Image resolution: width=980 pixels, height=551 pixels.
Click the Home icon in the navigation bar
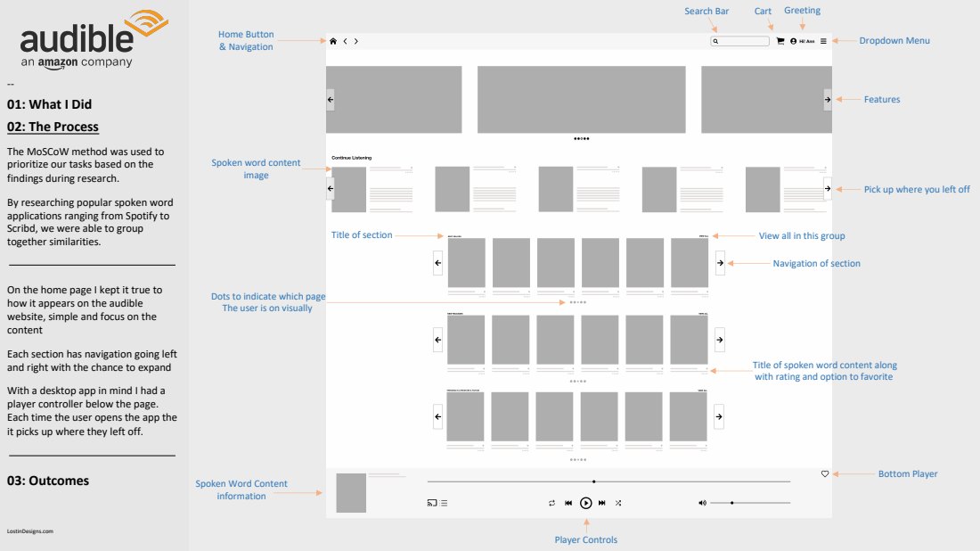[332, 40]
